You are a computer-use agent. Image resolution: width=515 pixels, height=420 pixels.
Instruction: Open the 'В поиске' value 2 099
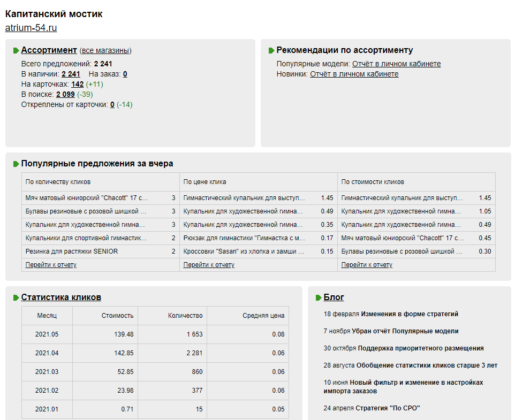point(65,95)
